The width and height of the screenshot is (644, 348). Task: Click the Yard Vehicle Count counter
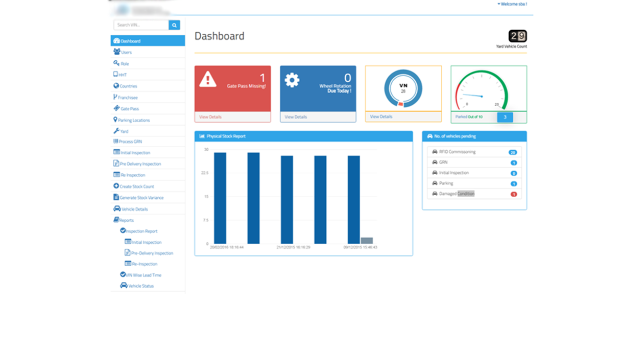tap(517, 36)
